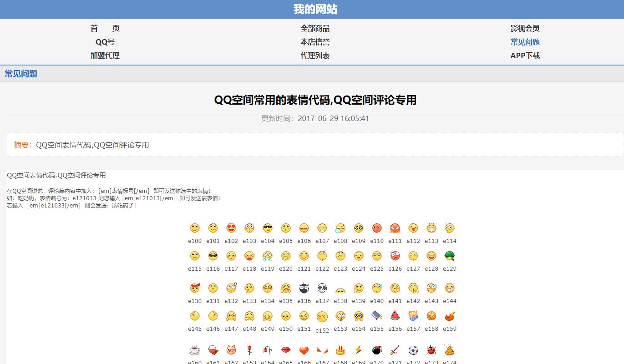The height and width of the screenshot is (364, 624).
Task: Click the coffee cup emoji above e160
Action: point(195,350)
